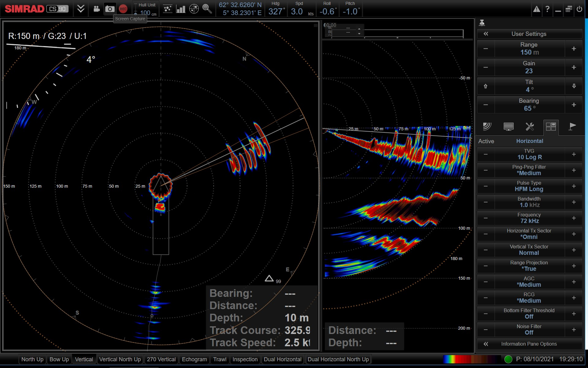Click the warning triangle alert icon
The height and width of the screenshot is (368, 588).
coord(536,9)
